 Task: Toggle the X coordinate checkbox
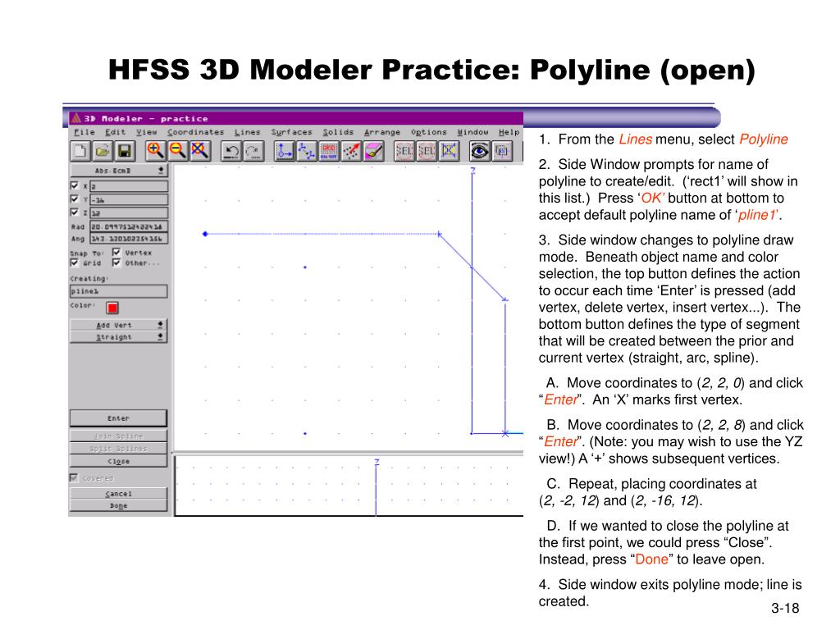coord(75,185)
